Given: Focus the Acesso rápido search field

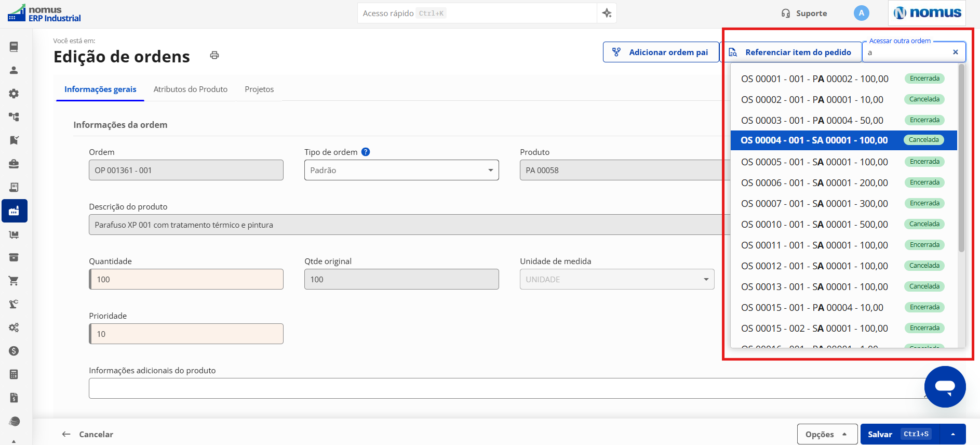Looking at the screenshot, I should tap(477, 13).
